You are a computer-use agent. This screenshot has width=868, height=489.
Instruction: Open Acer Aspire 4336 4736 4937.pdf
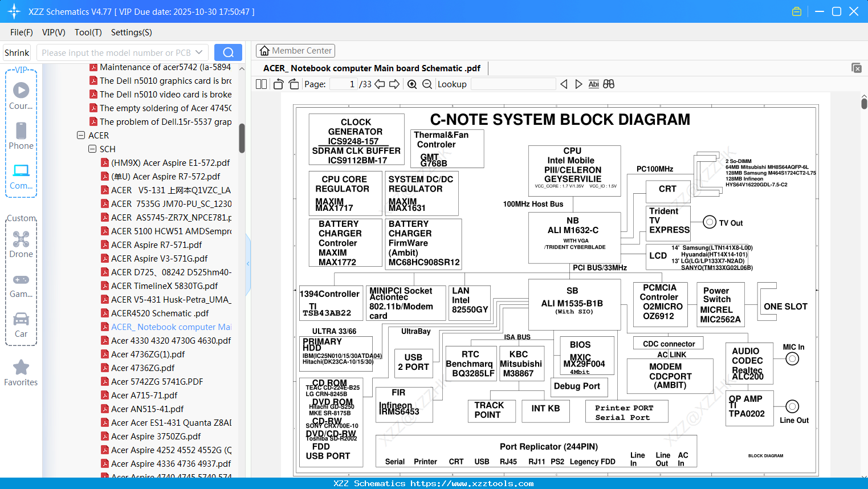(x=171, y=464)
